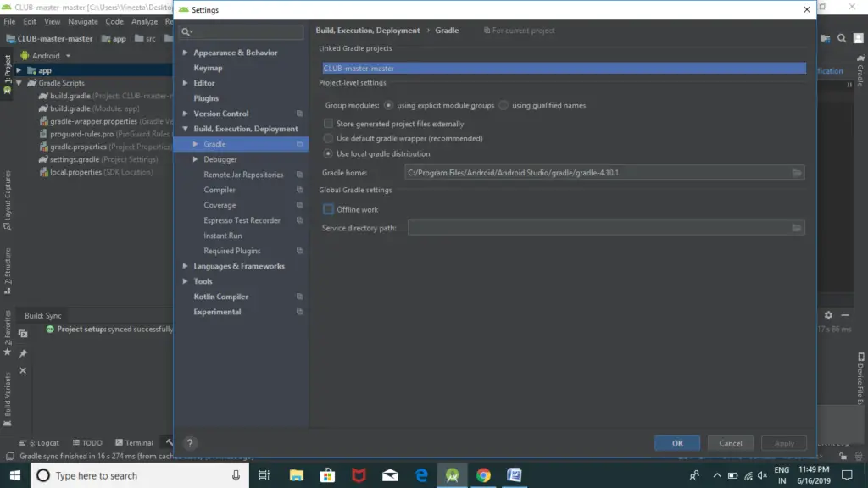Expand Languages & Frameworks category
This screenshot has height=488, width=868.
point(186,266)
